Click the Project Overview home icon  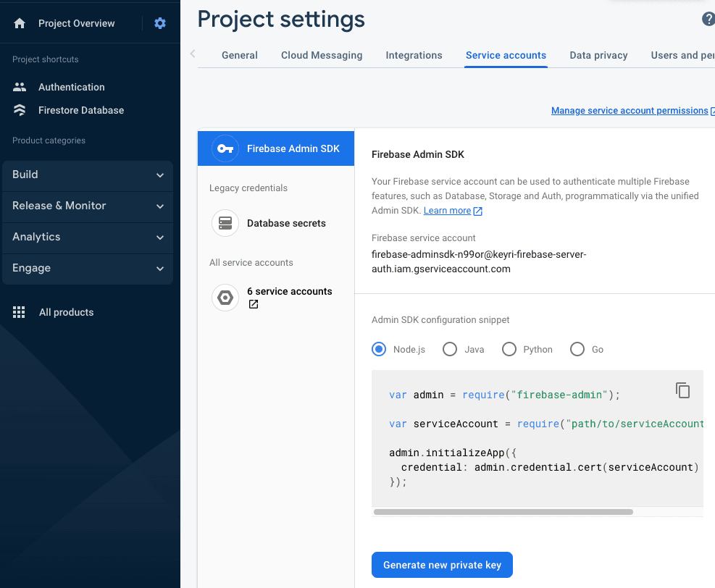(x=20, y=23)
